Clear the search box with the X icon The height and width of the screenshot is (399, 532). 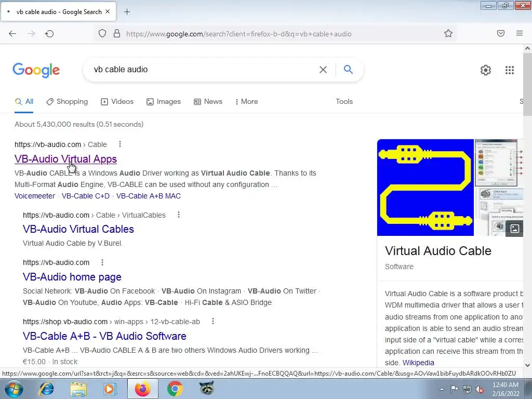(x=323, y=70)
